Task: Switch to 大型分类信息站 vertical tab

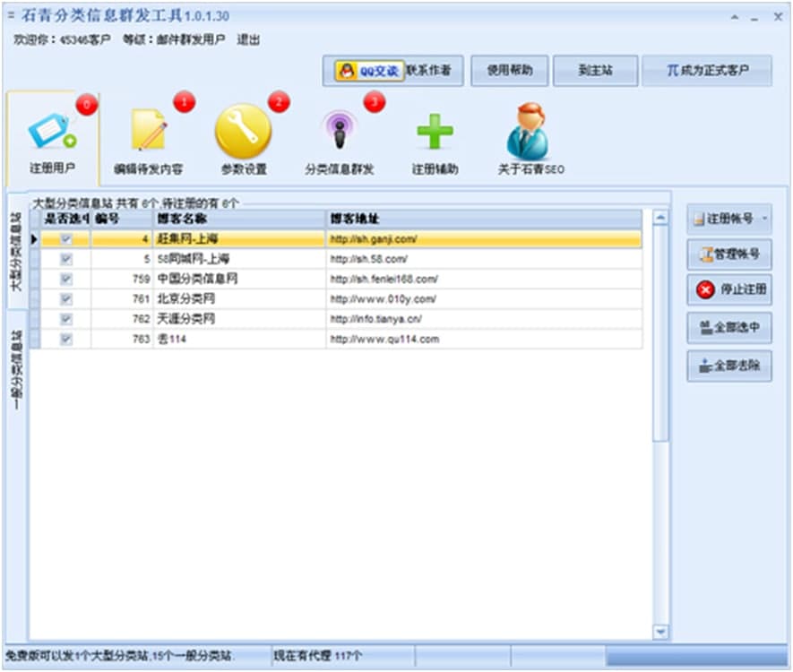Action: click(x=16, y=251)
